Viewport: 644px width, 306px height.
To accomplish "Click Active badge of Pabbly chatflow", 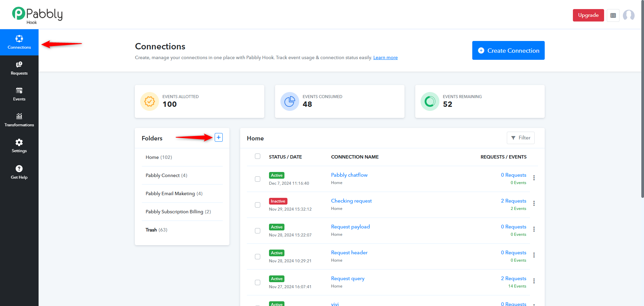I will [277, 175].
